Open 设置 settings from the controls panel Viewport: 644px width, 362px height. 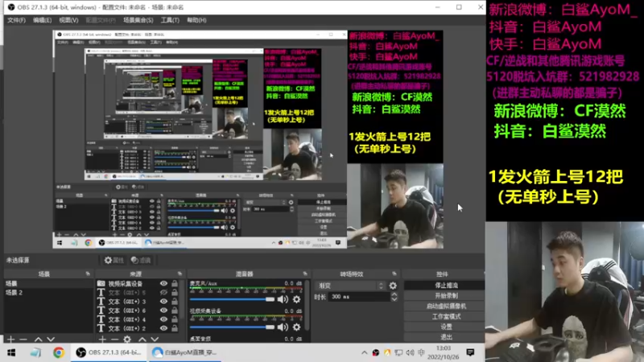(x=446, y=327)
